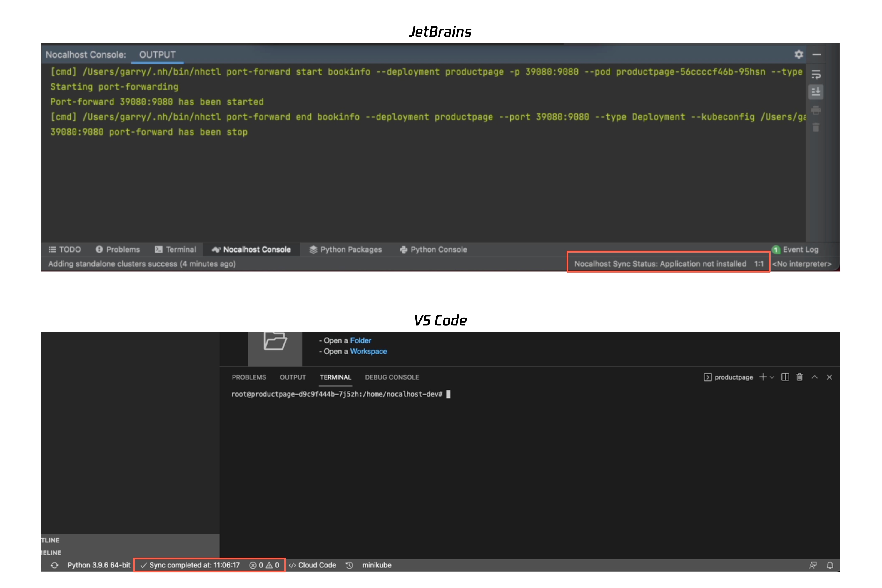Screen dimensions: 882x588
Task: Click the warnings triangle icon in status bar
Action: point(269,565)
